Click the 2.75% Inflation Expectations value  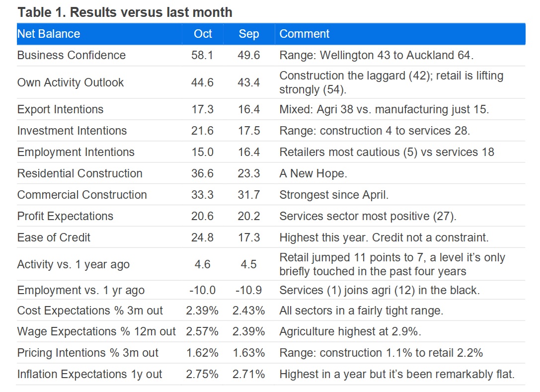[202, 374]
